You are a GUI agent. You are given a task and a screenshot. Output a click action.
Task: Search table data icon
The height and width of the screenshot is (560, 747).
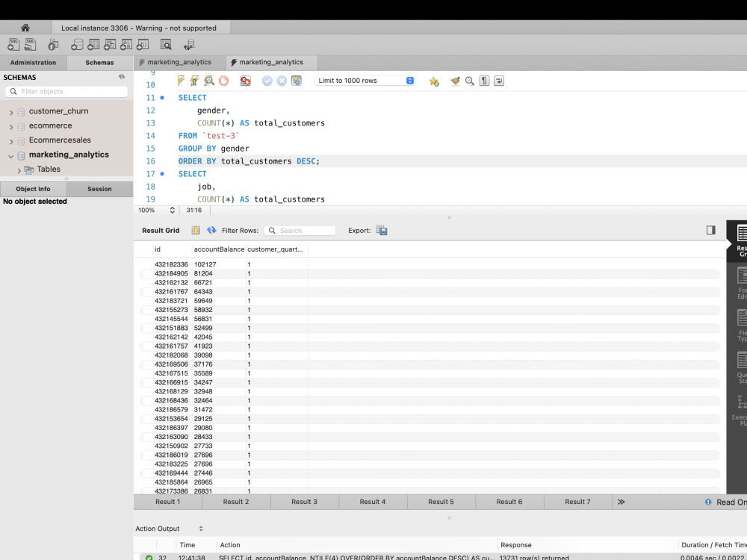166,45
